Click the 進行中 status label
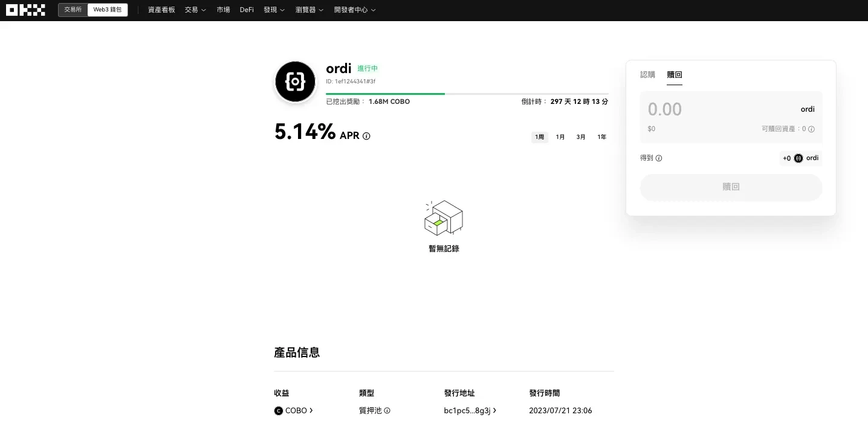The height and width of the screenshot is (435, 868). (x=368, y=69)
